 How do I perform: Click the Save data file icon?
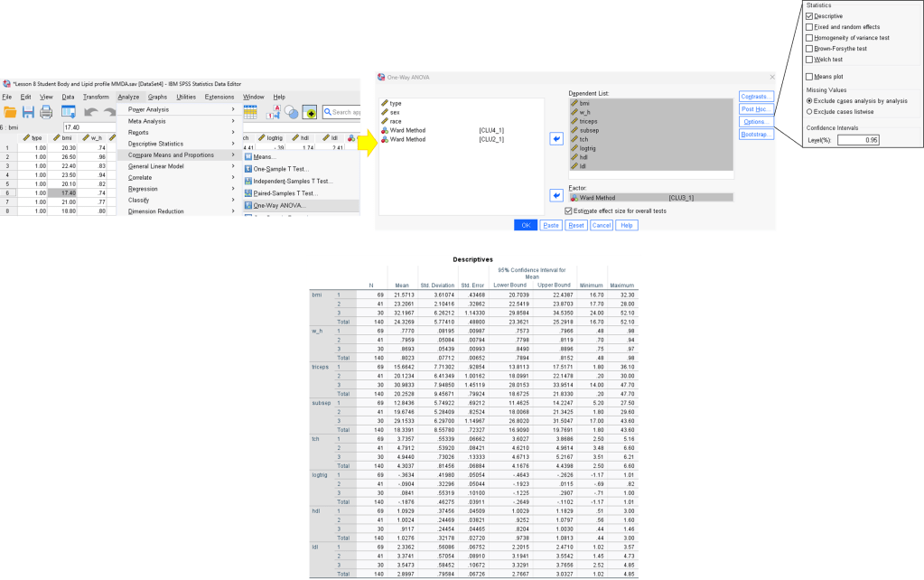coord(28,112)
